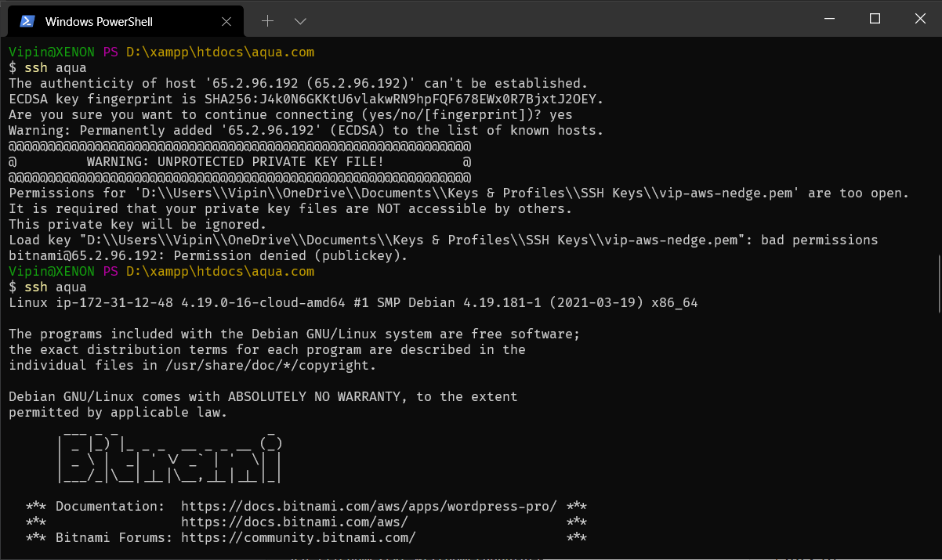Click the PowerShell icon on the tab
This screenshot has height=560, width=942.
[27, 21]
